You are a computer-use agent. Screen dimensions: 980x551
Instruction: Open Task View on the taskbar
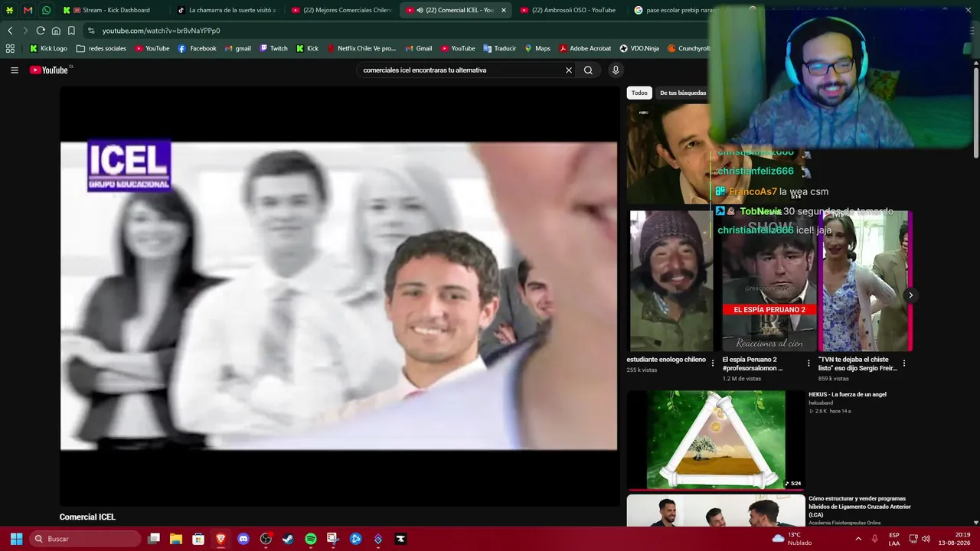pyautogui.click(x=154, y=539)
